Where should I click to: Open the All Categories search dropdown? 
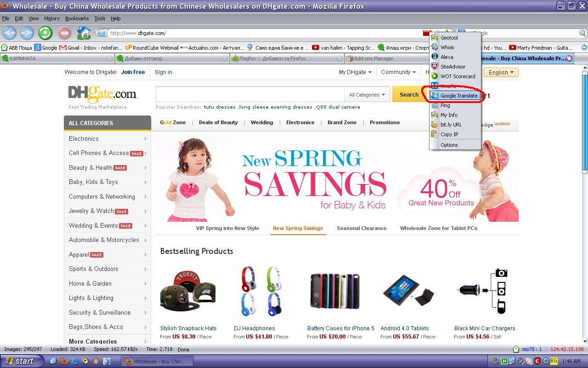367,95
